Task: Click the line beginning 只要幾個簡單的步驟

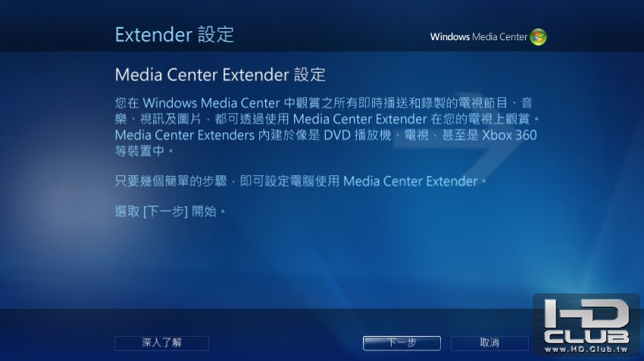Action: (300, 181)
